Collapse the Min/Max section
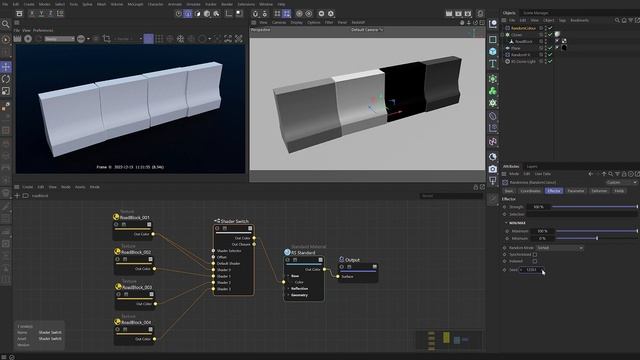Screen dimensions: 640x360 [x=506, y=223]
